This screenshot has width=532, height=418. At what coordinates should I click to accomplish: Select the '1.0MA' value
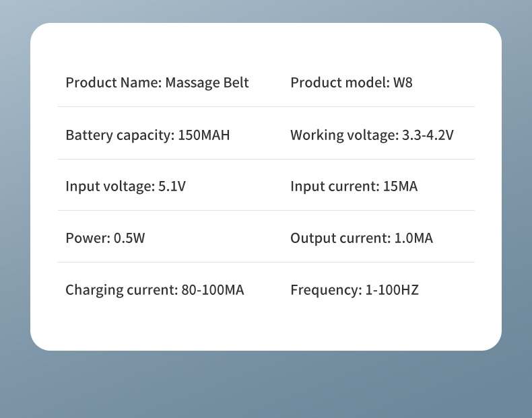pos(413,238)
